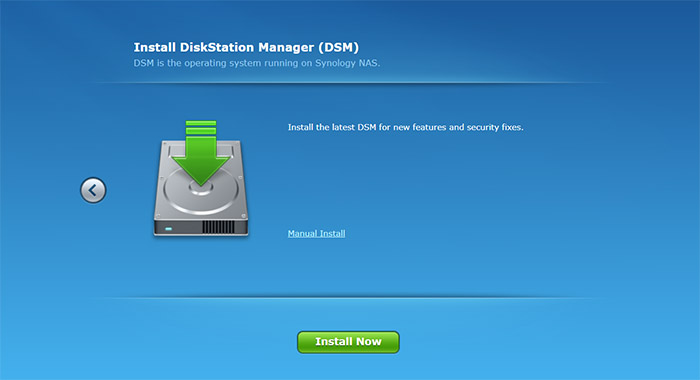Start installation with the Install Now button
This screenshot has width=700, height=380.
348,342
